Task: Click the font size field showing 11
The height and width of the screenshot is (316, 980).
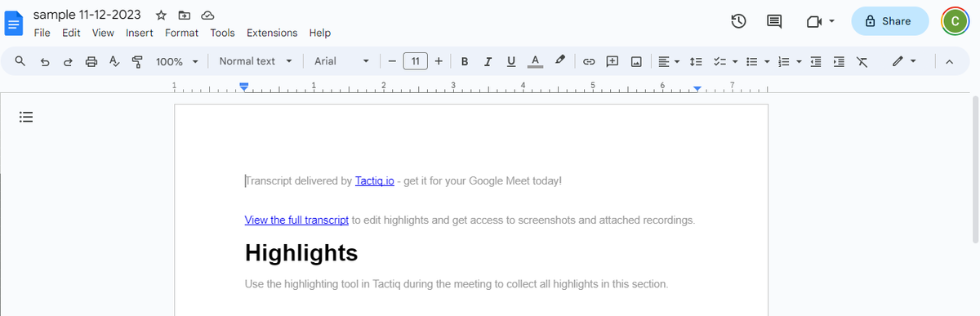Action: tap(416, 61)
